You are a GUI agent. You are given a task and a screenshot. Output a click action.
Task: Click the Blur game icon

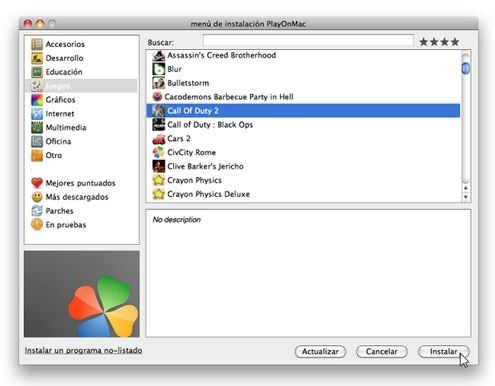(x=159, y=69)
